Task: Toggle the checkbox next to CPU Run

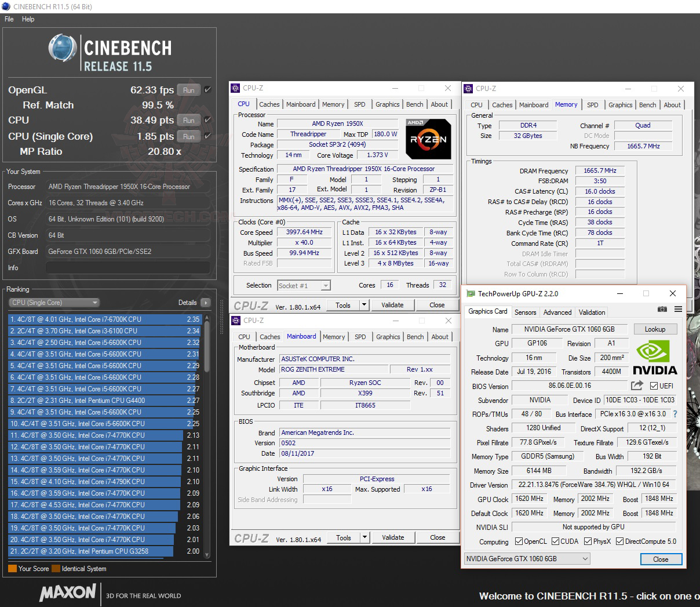Action: 207,120
